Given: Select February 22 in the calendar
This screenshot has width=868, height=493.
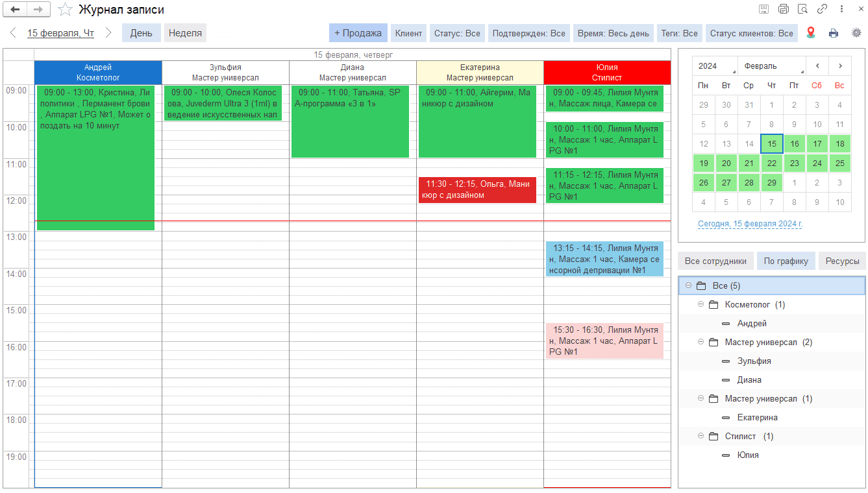Looking at the screenshot, I should point(771,163).
